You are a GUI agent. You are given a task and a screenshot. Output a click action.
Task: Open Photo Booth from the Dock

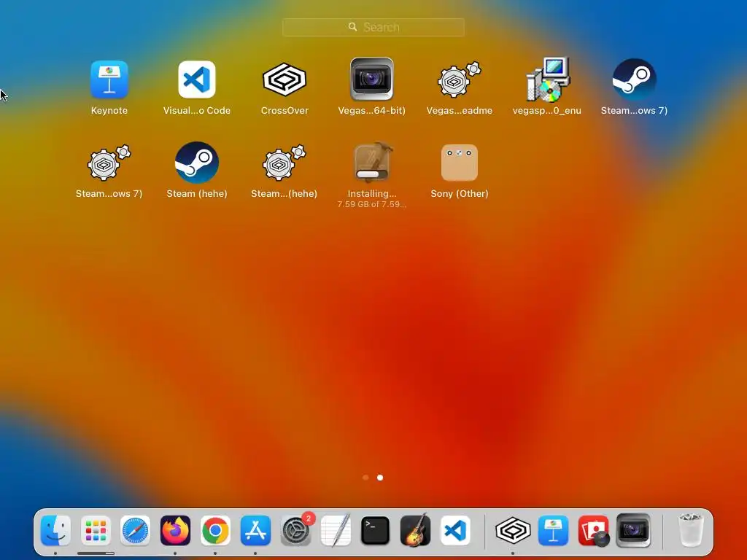point(593,531)
